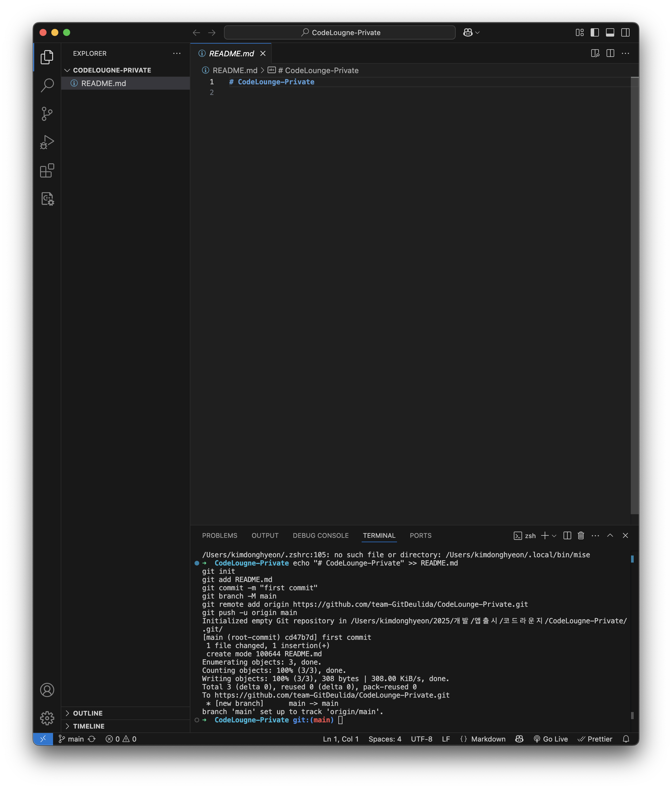This screenshot has height=789, width=672.
Task: Click the zsh terminal label
Action: 524,535
